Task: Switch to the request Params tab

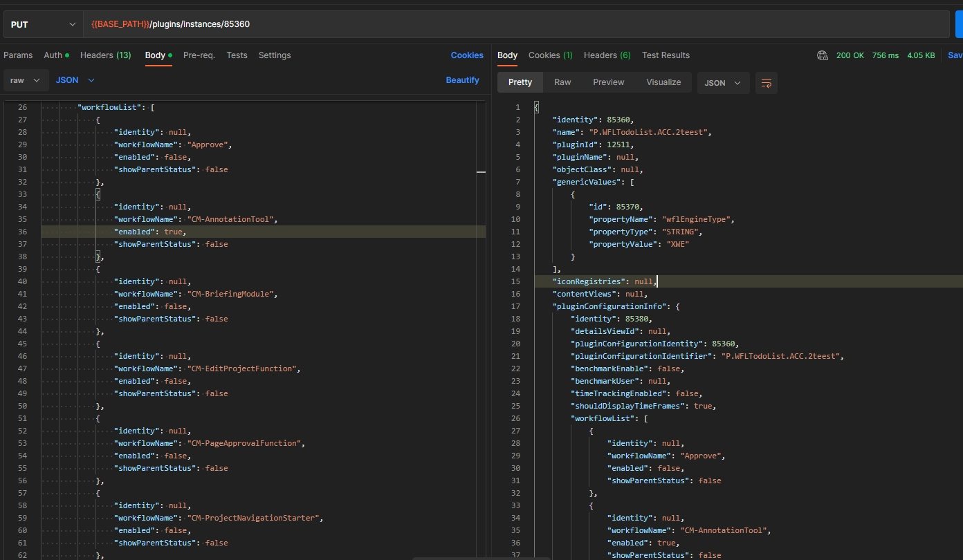Action: click(x=18, y=55)
